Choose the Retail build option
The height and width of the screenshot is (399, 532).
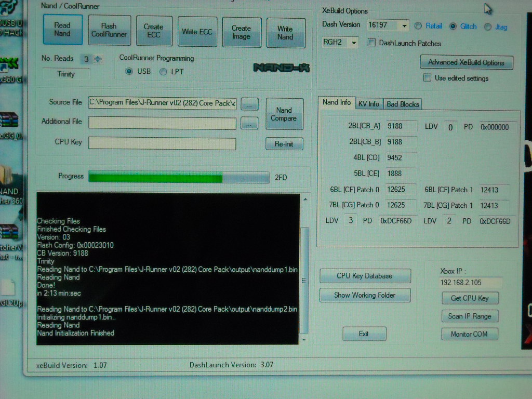pos(419,26)
